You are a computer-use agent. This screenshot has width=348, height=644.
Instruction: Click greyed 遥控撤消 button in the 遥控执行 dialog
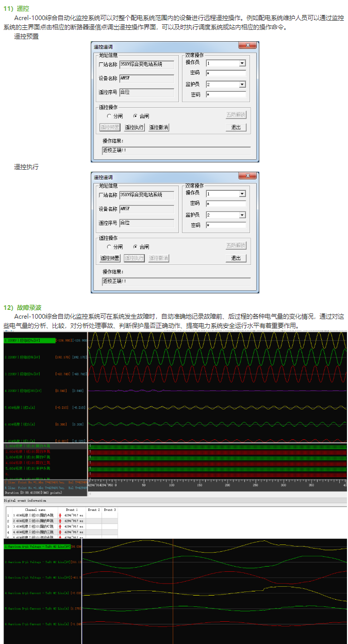pyautogui.click(x=159, y=258)
